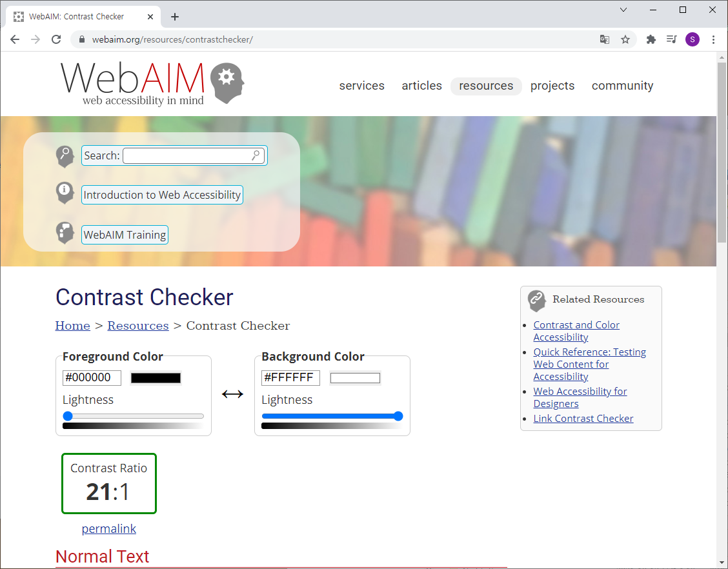Open Quick Reference: Testing Web Content link
The width and height of the screenshot is (728, 569).
(x=590, y=364)
